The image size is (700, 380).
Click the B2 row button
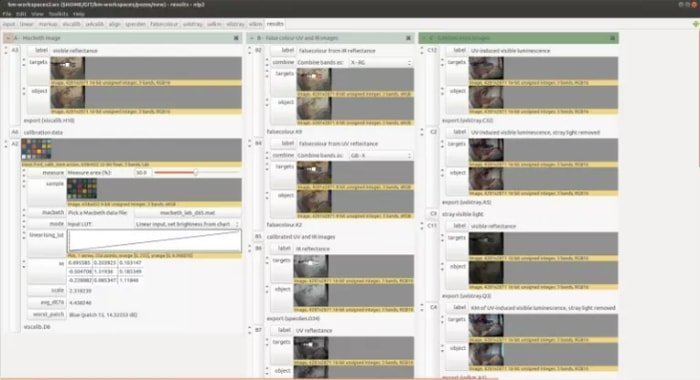[258, 50]
